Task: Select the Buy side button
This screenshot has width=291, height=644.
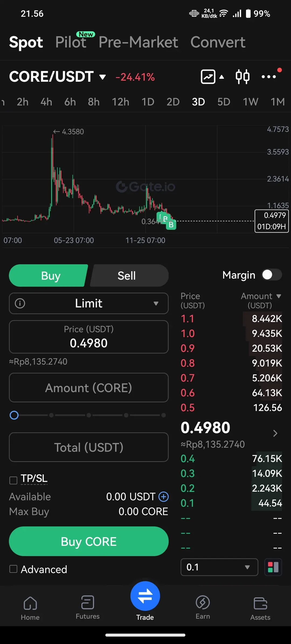Action: click(48, 276)
